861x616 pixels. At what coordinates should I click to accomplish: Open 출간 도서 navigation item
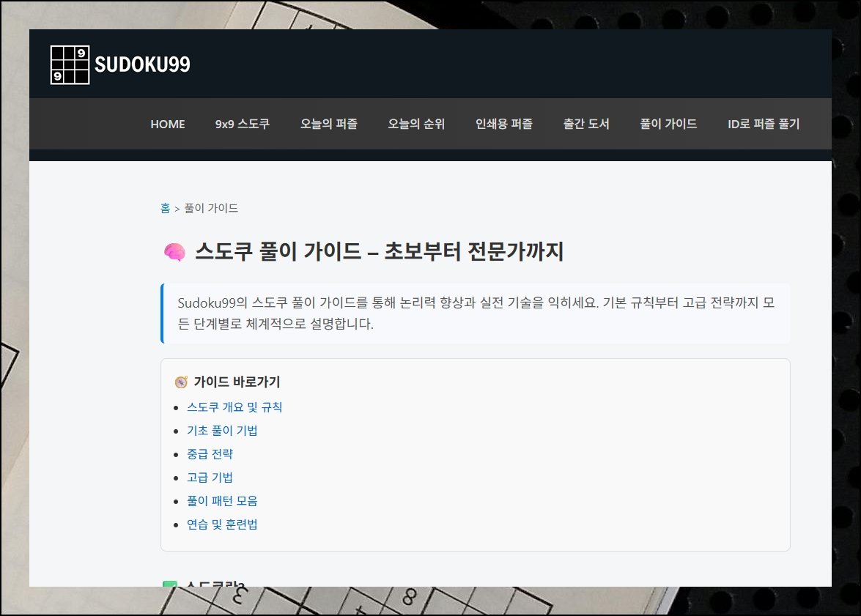(586, 124)
